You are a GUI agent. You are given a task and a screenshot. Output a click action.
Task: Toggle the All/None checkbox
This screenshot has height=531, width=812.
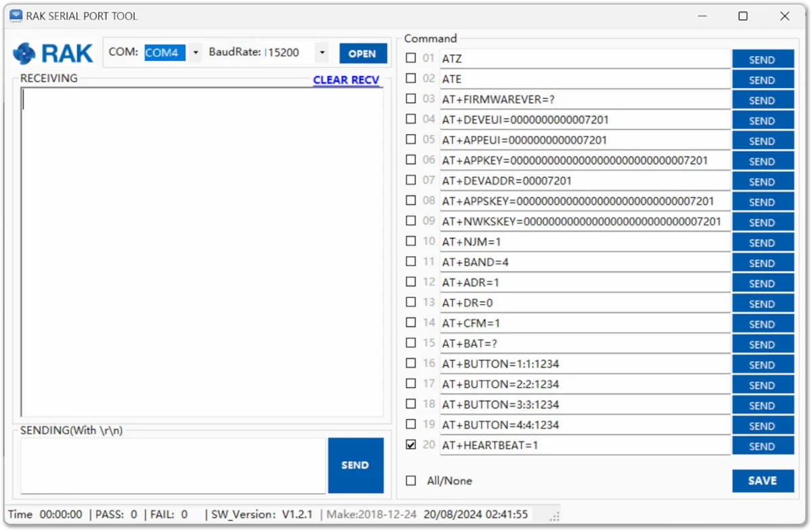point(411,481)
